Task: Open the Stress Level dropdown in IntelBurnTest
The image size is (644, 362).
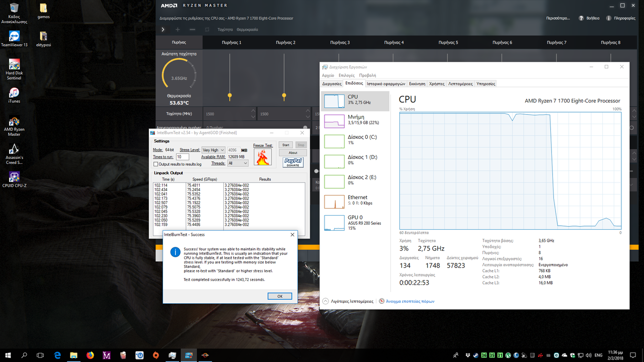Action: [x=213, y=150]
